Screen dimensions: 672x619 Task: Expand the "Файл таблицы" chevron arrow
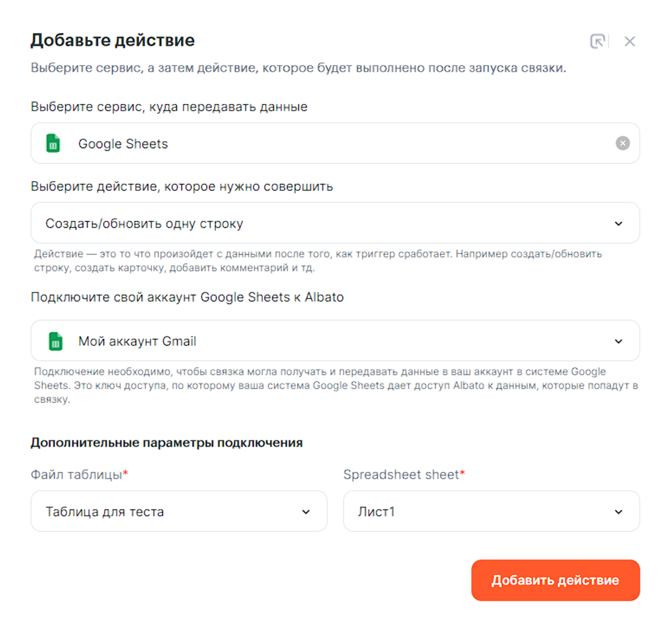pyautogui.click(x=306, y=512)
